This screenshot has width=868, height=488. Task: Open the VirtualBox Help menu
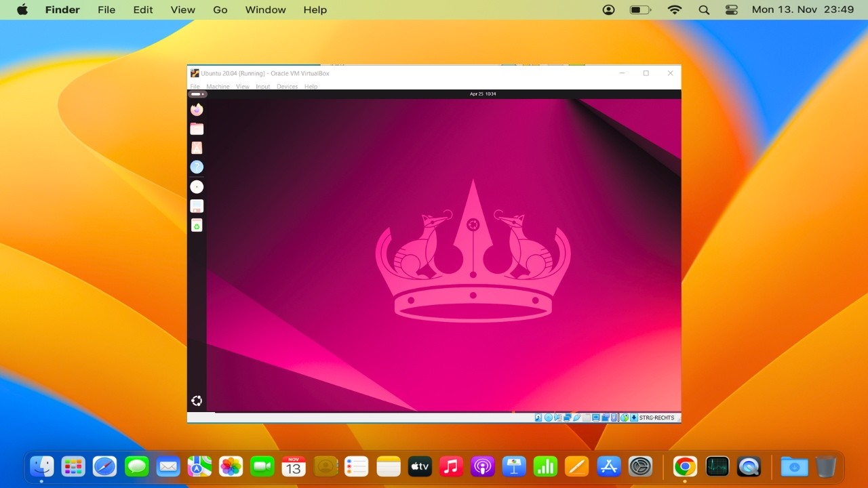(x=311, y=87)
